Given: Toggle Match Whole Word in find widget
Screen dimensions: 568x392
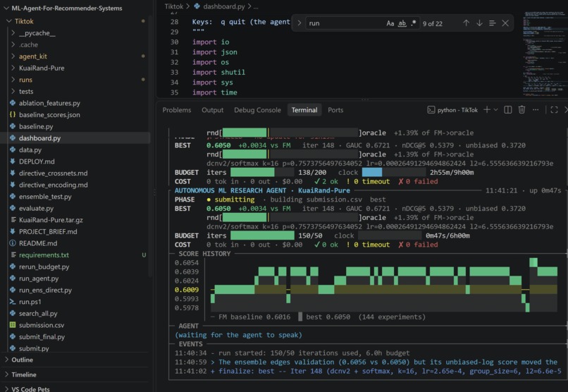Looking at the screenshot, I should pos(402,23).
